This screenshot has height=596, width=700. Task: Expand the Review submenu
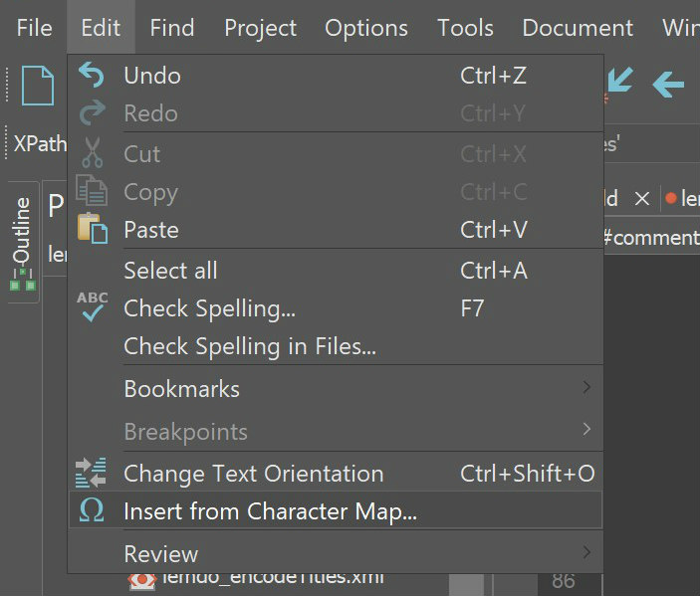tap(336, 553)
